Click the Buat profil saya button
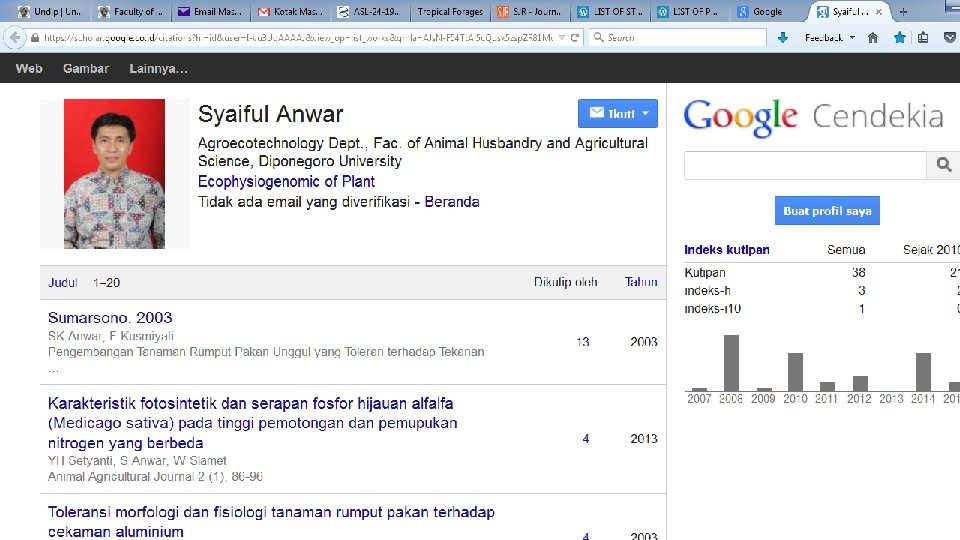Image resolution: width=960 pixels, height=540 pixels. point(827,211)
